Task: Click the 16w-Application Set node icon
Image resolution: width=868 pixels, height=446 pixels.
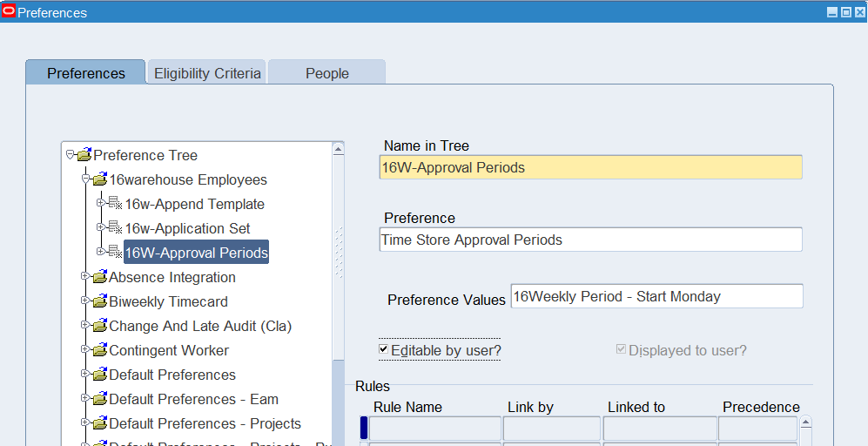Action: click(x=115, y=229)
